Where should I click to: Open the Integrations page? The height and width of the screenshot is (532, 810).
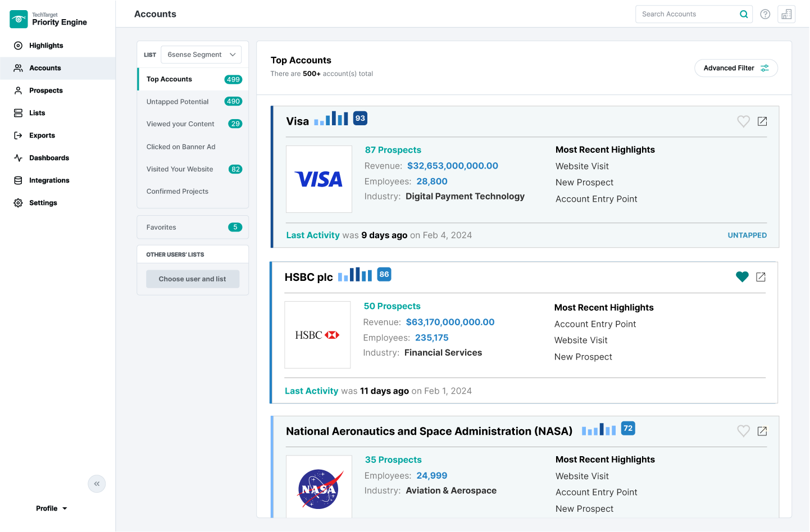click(x=48, y=180)
